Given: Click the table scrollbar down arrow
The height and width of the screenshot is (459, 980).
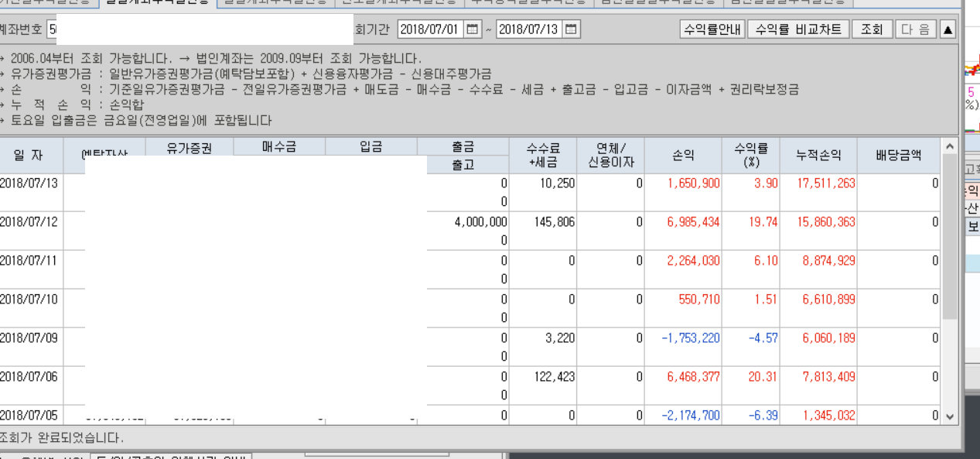Looking at the screenshot, I should coord(951,416).
